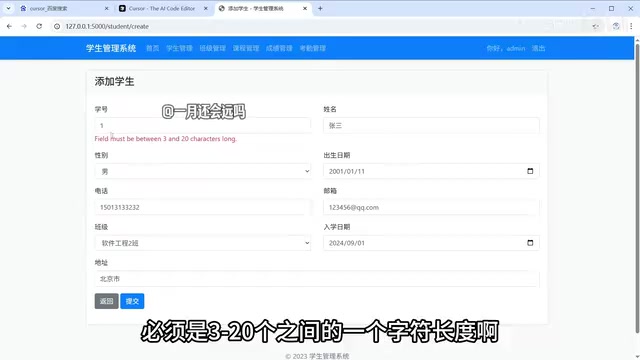Open the browser profile icon
Screen dimensions: 640x360
pyautogui.click(x=616, y=26)
